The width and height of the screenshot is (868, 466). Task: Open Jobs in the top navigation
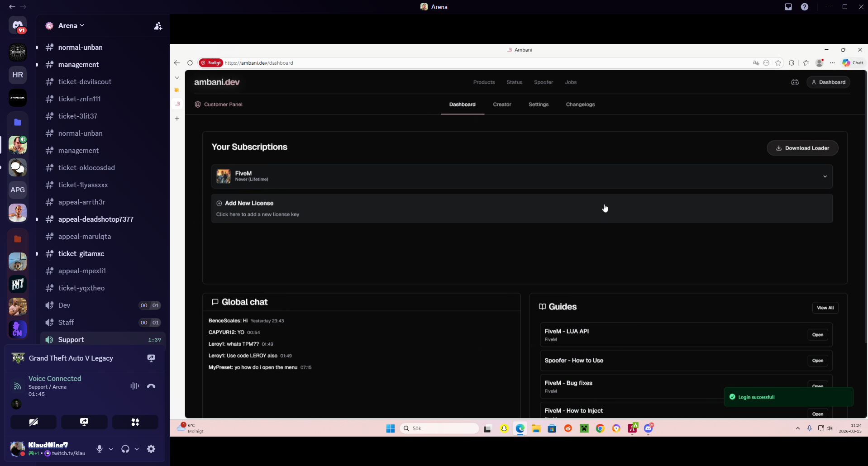point(571,82)
